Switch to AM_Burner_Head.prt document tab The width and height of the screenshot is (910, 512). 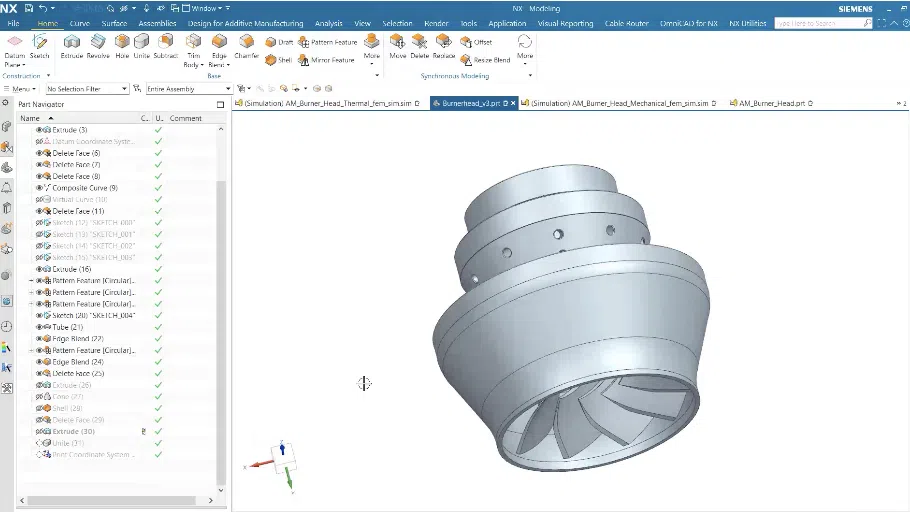point(771,103)
